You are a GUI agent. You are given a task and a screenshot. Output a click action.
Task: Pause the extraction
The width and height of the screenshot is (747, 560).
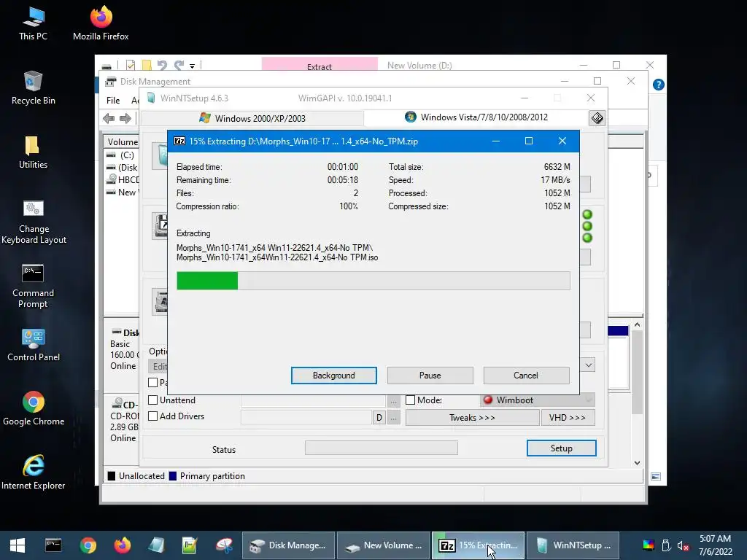[x=430, y=376]
